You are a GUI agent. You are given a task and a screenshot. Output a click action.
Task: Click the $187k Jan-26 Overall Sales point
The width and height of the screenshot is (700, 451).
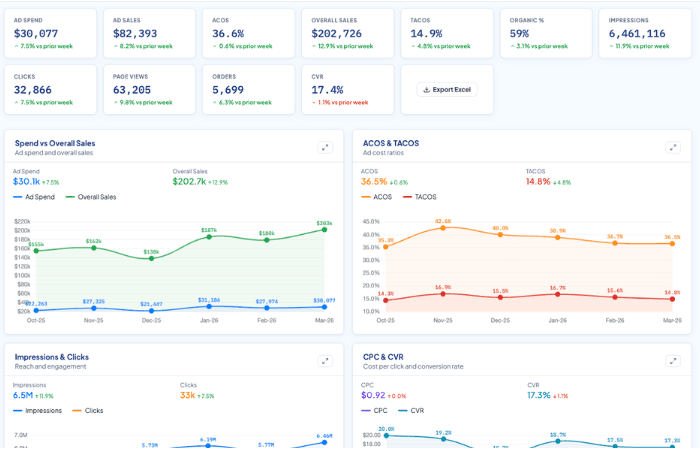209,237
